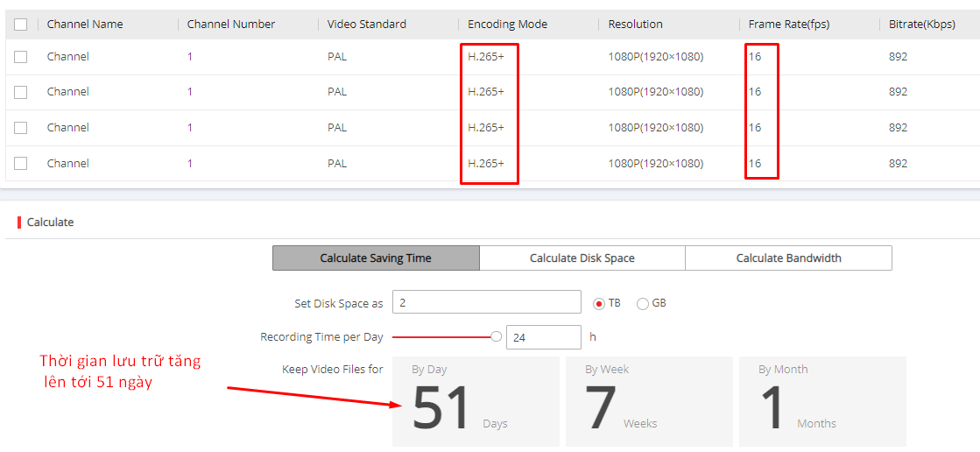Image resolution: width=980 pixels, height=452 pixels.
Task: Click the Set Disk Space input field
Action: [x=486, y=302]
